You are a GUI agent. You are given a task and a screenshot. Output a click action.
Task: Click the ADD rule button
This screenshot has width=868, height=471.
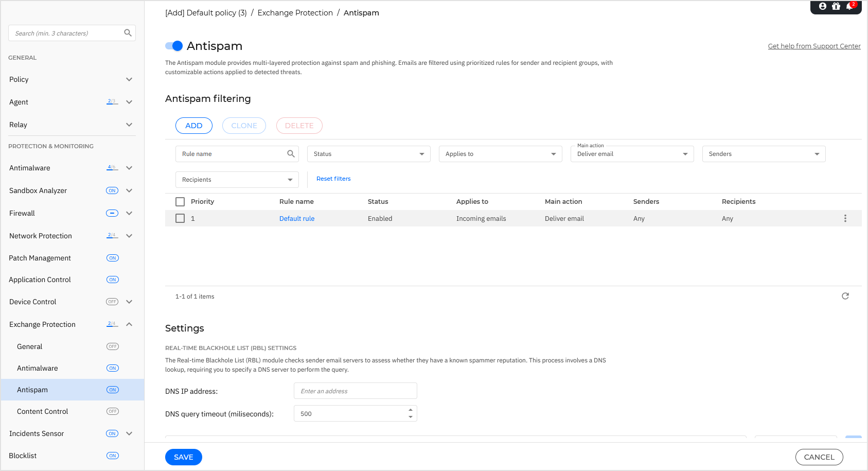click(x=194, y=125)
